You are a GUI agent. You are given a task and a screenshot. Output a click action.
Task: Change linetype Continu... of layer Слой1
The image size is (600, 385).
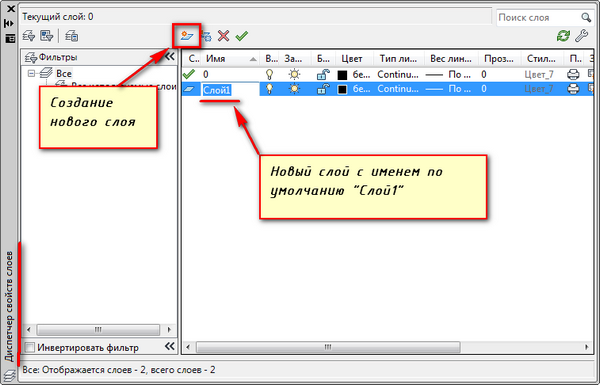pyautogui.click(x=398, y=89)
